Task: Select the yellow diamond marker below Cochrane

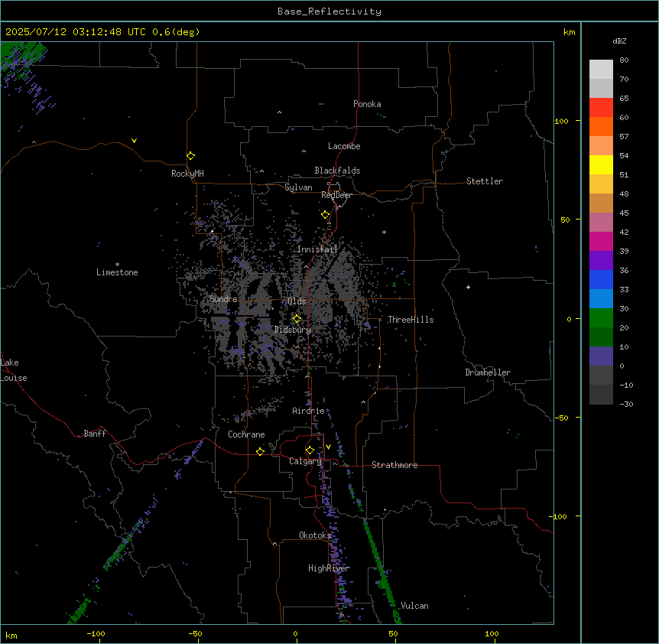Action: 260,451
